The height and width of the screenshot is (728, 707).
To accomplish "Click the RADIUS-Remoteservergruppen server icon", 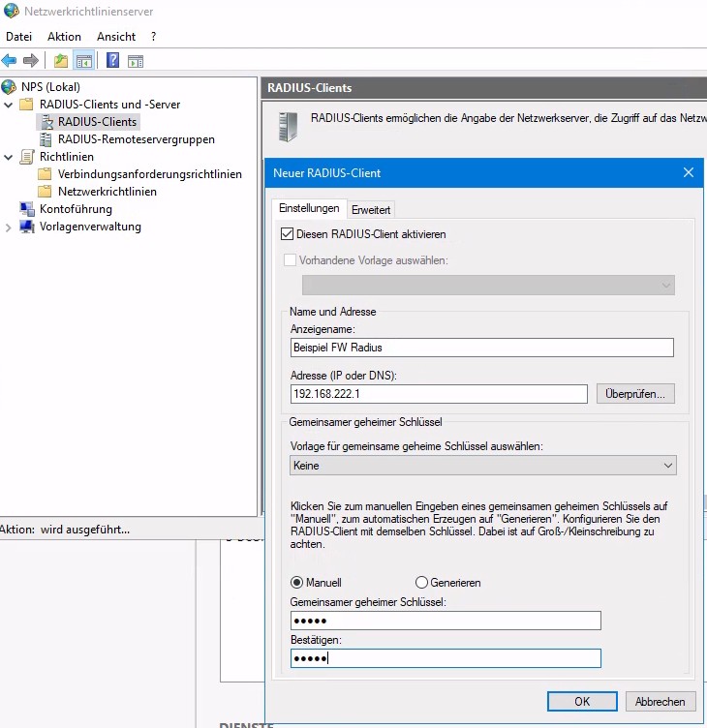I will (46, 139).
